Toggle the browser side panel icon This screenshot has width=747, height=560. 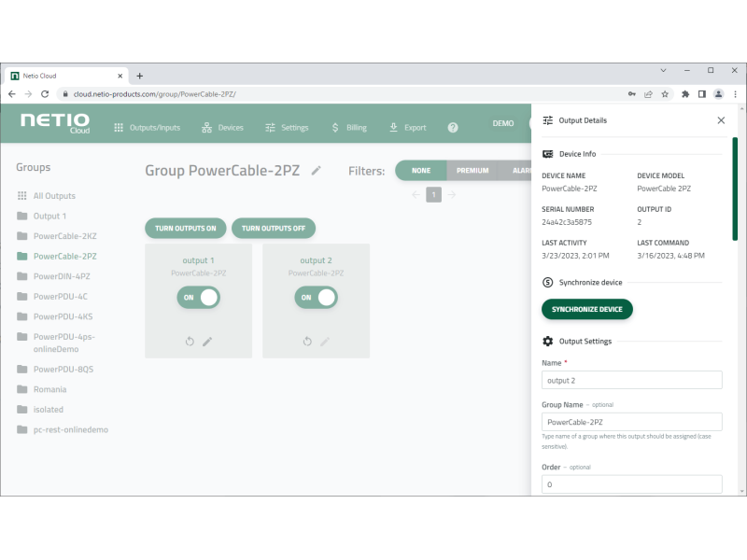[702, 94]
